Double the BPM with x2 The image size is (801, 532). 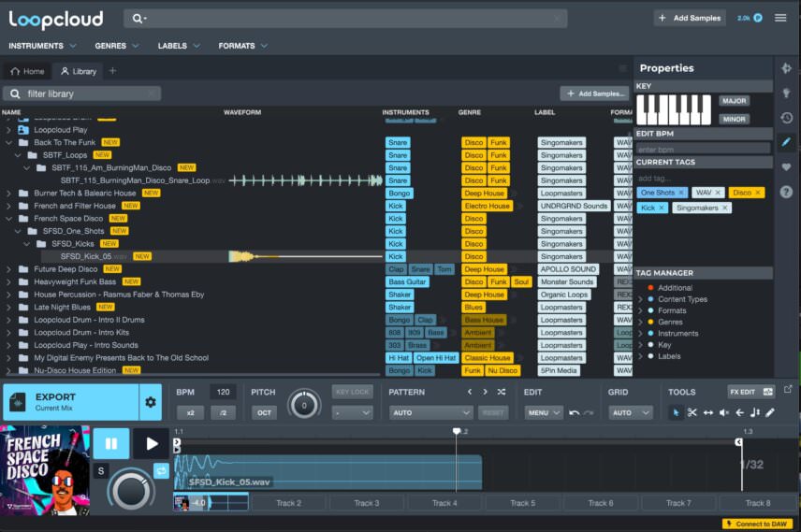tap(191, 412)
